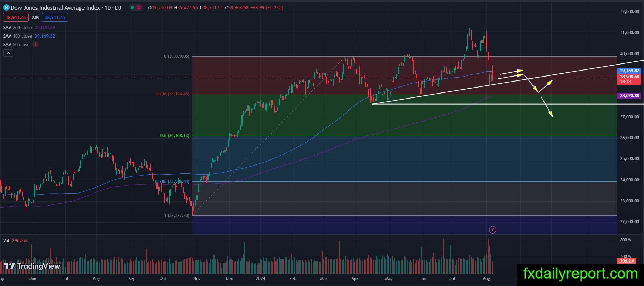
Task: Select the Vol indicator legend
Action: tap(6, 240)
